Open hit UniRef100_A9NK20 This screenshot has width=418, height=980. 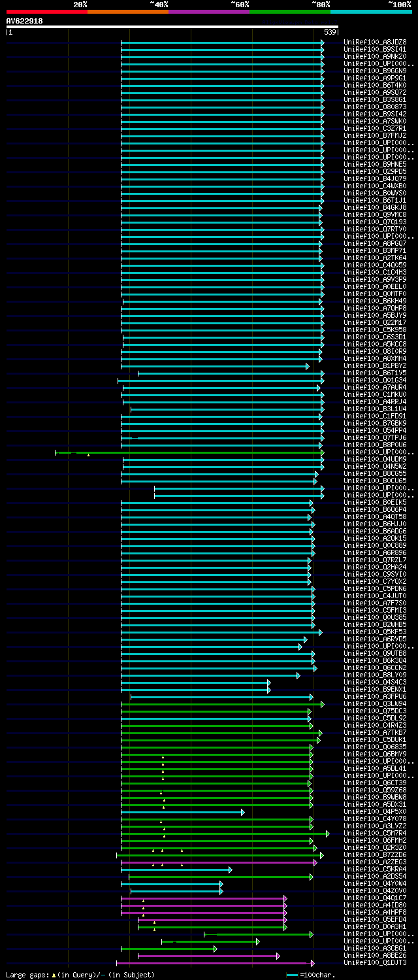376,56
